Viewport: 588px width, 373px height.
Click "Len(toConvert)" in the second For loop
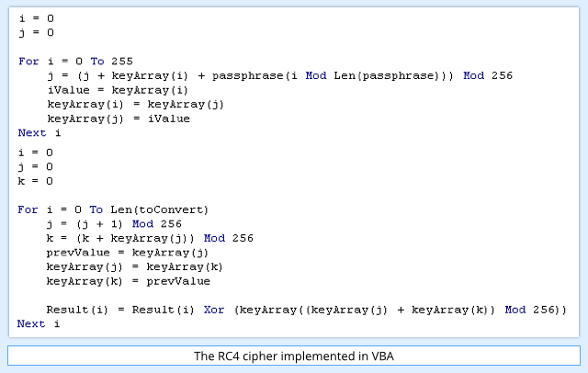point(159,209)
